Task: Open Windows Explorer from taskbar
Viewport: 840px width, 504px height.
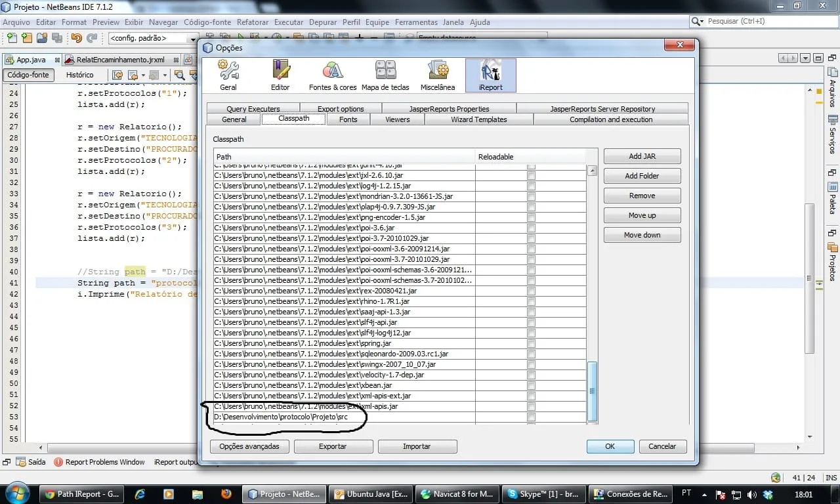Action: [198, 494]
